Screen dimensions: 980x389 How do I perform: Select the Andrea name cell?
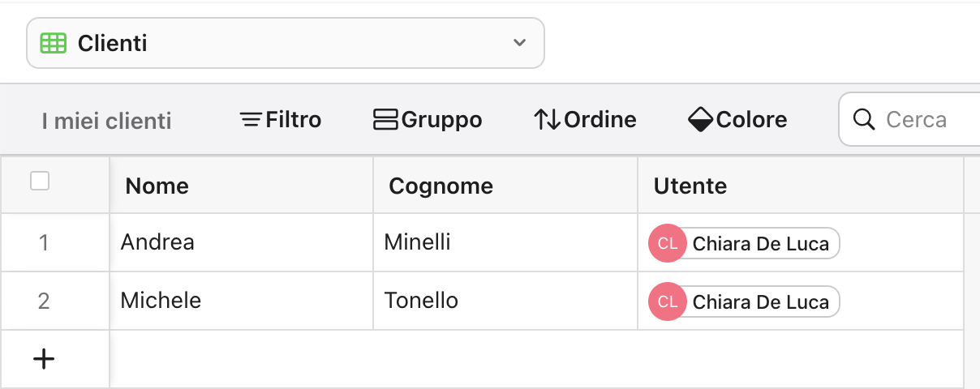tap(158, 242)
